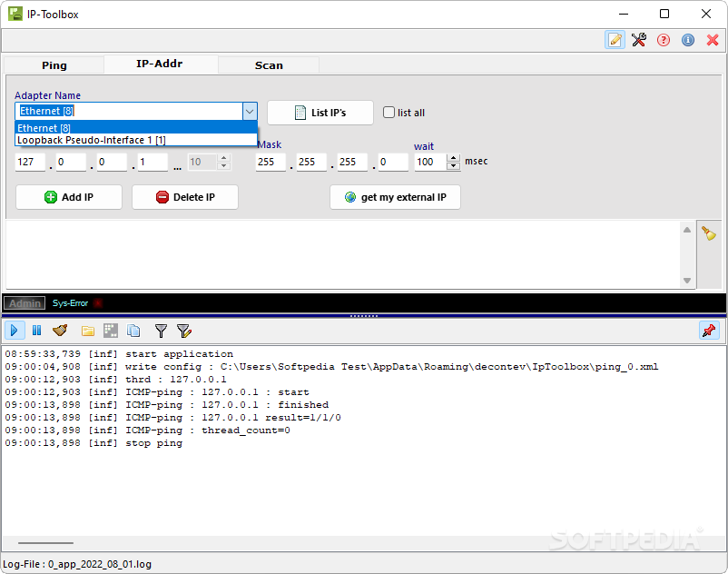Open help with the red question icon
The width and height of the screenshot is (728, 574).
(664, 40)
